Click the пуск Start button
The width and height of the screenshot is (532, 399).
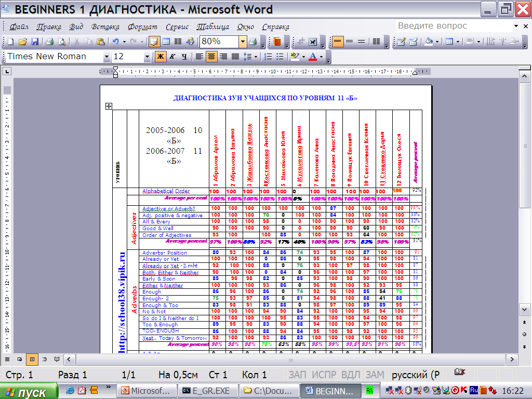click(x=29, y=391)
